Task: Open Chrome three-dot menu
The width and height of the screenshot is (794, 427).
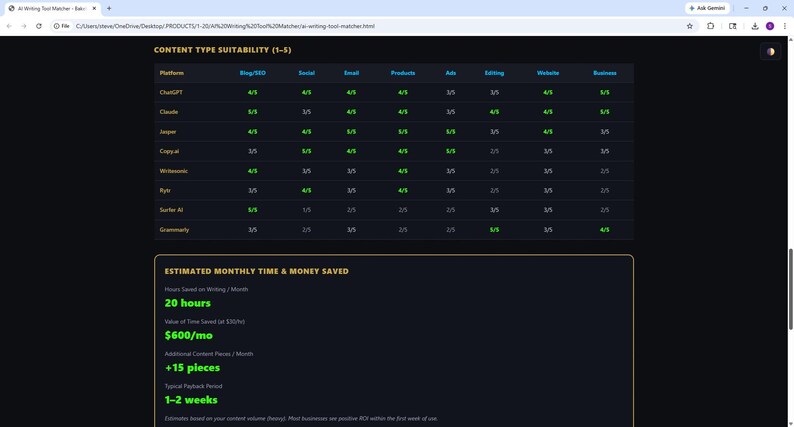Action: tap(784, 26)
